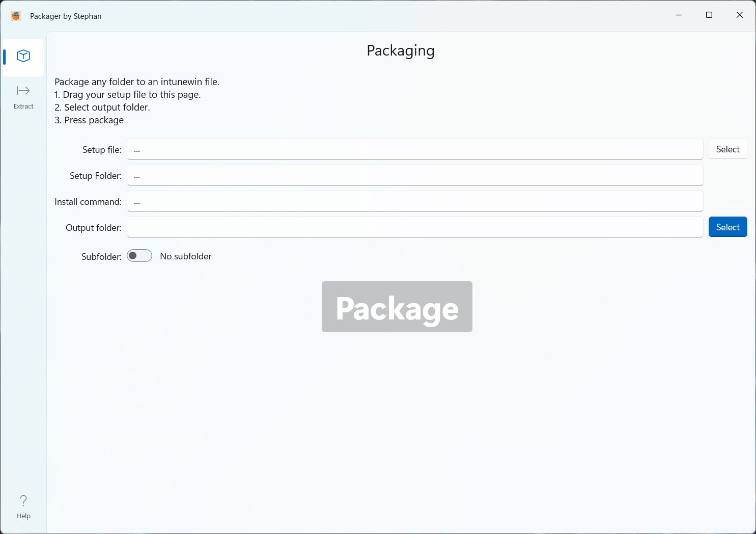The image size is (756, 534).
Task: Click the empty Output folder field
Action: pos(414,227)
